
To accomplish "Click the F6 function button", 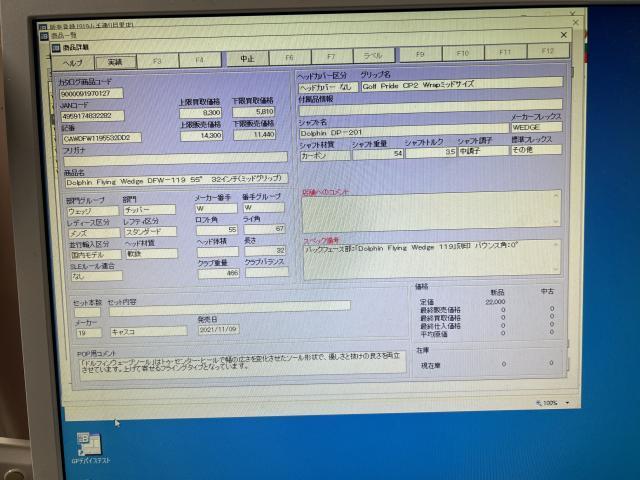I will (290, 58).
